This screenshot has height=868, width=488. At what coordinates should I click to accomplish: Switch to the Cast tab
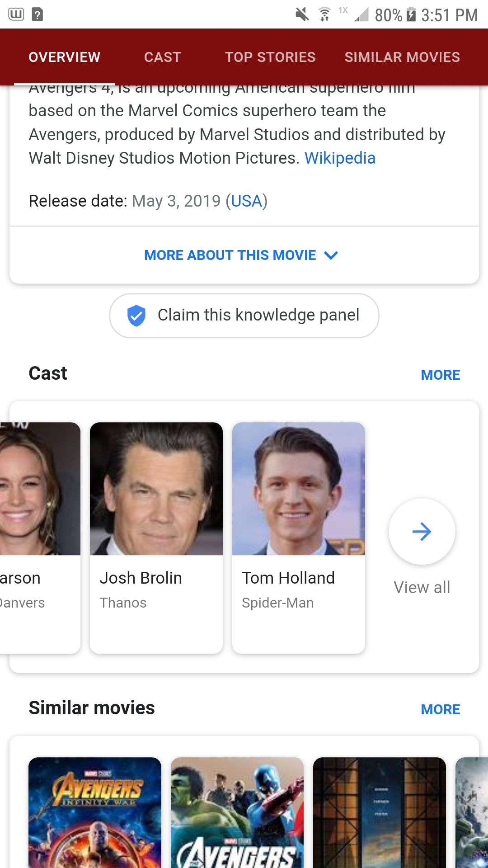tap(162, 57)
